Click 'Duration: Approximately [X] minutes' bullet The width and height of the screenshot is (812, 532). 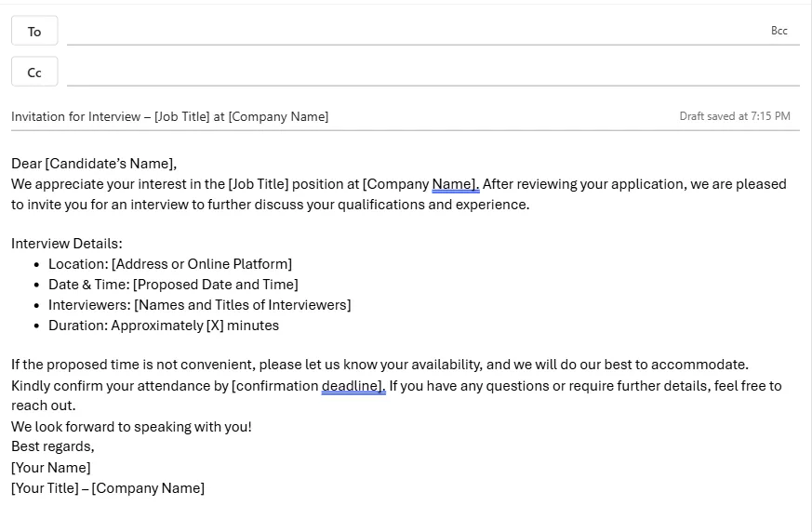164,326
